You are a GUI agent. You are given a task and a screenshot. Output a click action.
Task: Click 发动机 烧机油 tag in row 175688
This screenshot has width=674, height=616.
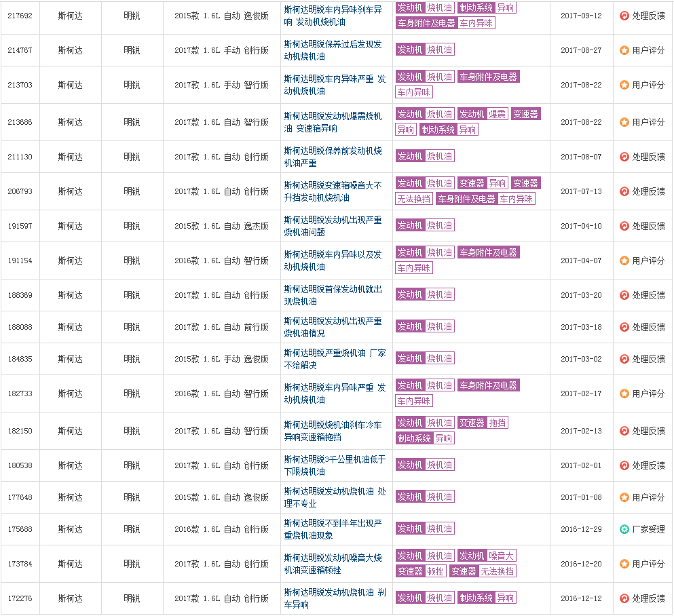pos(425,528)
